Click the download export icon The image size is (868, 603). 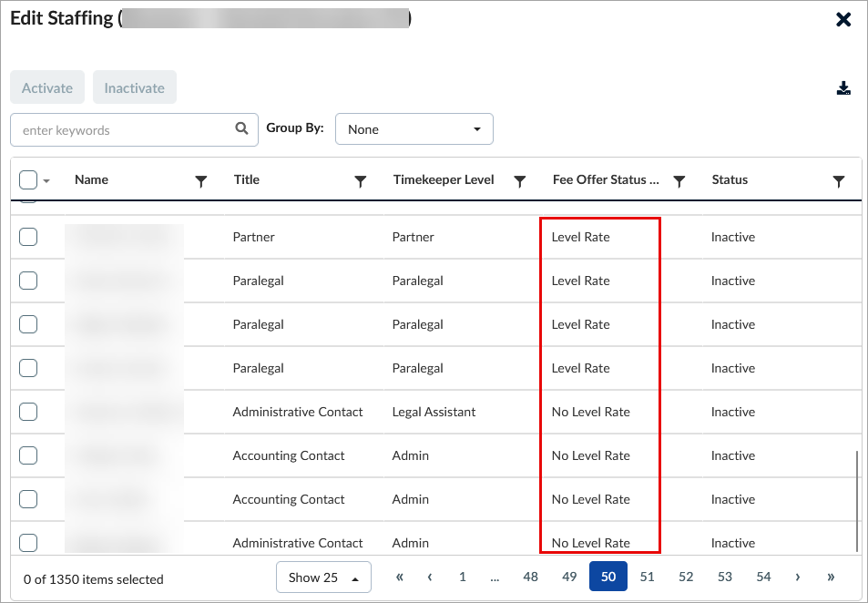pyautogui.click(x=843, y=88)
